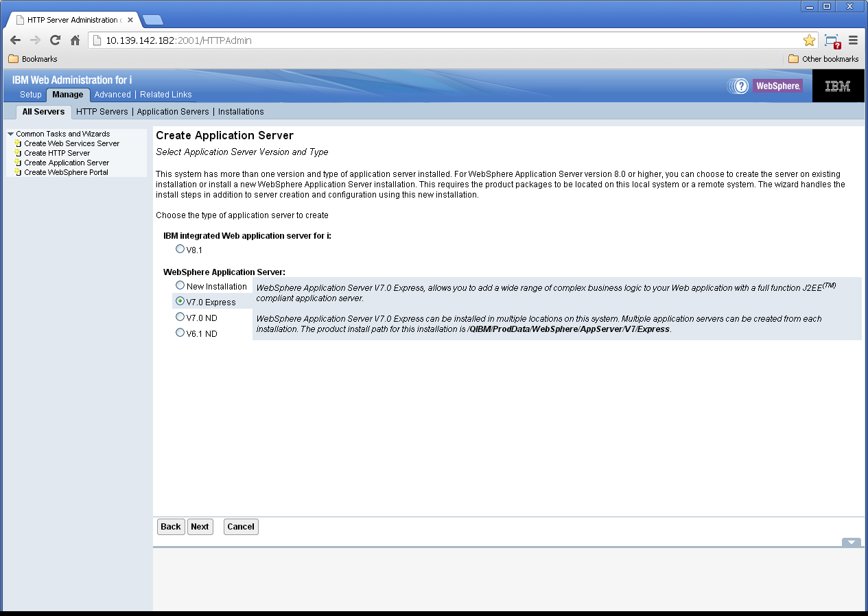Click the IBM logo
Viewport: 868px width, 616px height.
(838, 86)
